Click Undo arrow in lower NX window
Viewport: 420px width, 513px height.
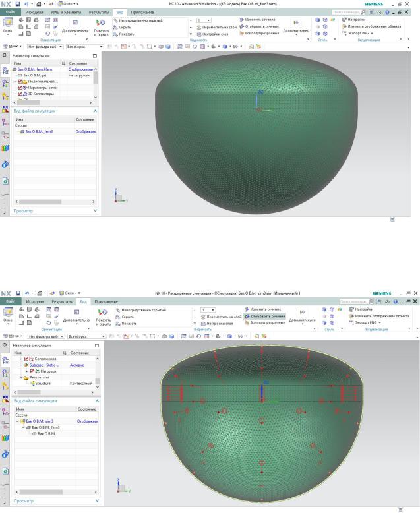(27, 293)
